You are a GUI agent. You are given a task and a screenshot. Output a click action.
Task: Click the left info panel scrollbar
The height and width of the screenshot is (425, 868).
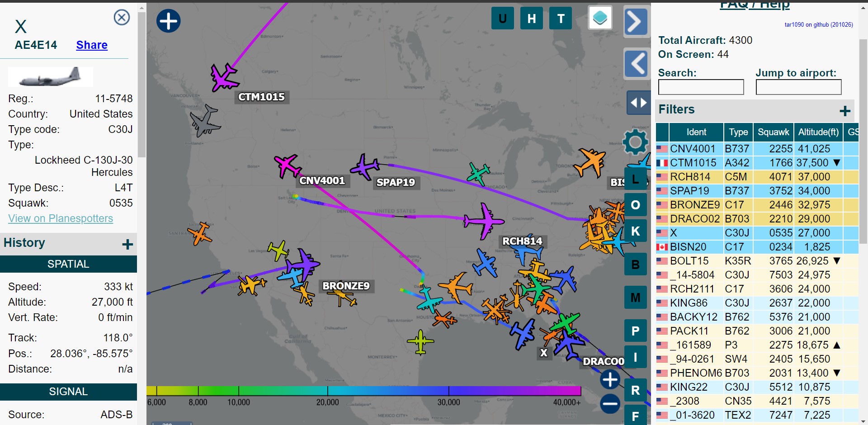point(142,85)
